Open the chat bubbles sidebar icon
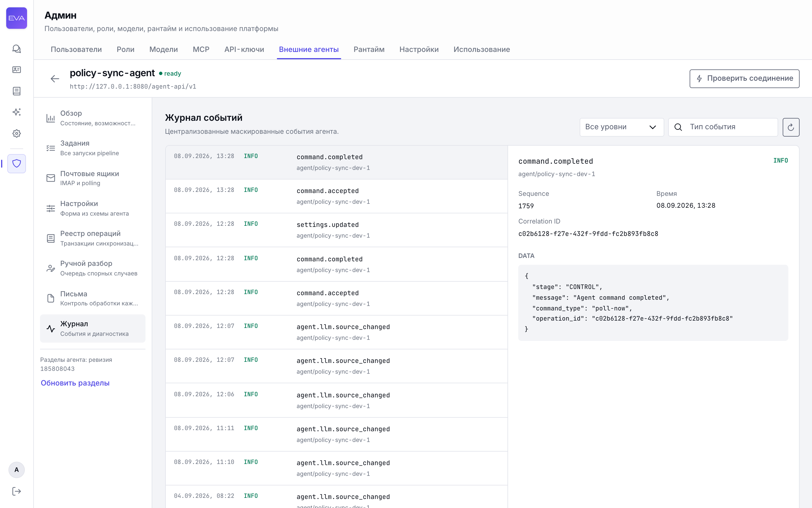 click(16, 49)
